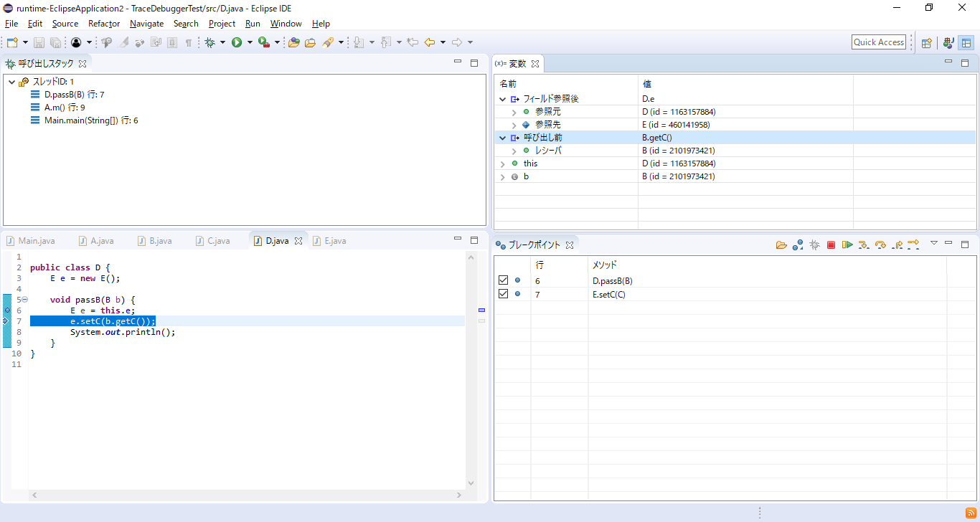Uncheck the D.passB(B) breakpoint checkbox
Screen dimensions: 980x522
coord(503,280)
